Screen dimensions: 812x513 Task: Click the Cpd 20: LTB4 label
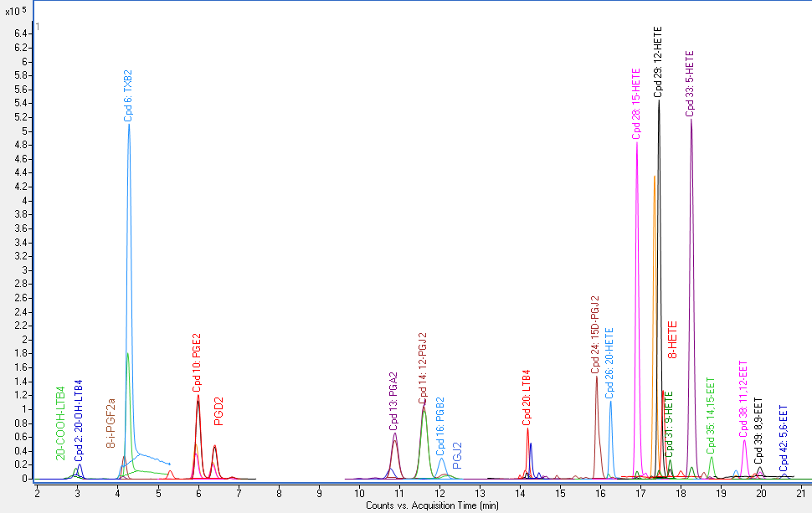click(527, 398)
